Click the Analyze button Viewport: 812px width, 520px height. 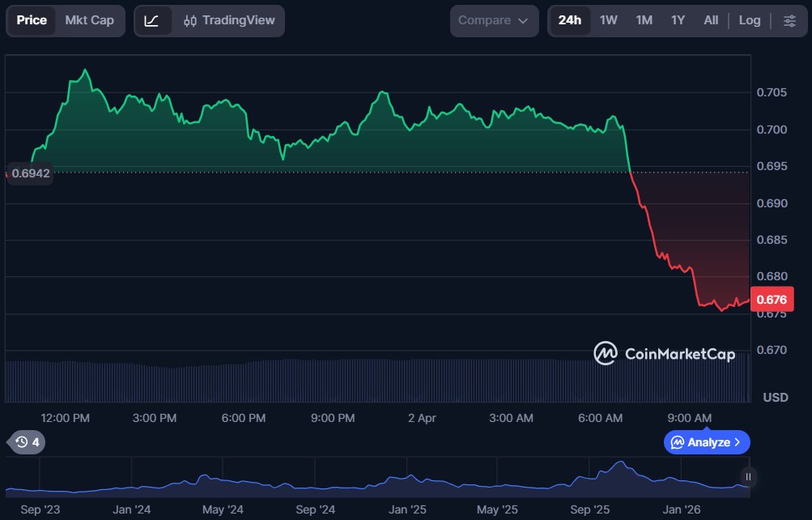(707, 442)
